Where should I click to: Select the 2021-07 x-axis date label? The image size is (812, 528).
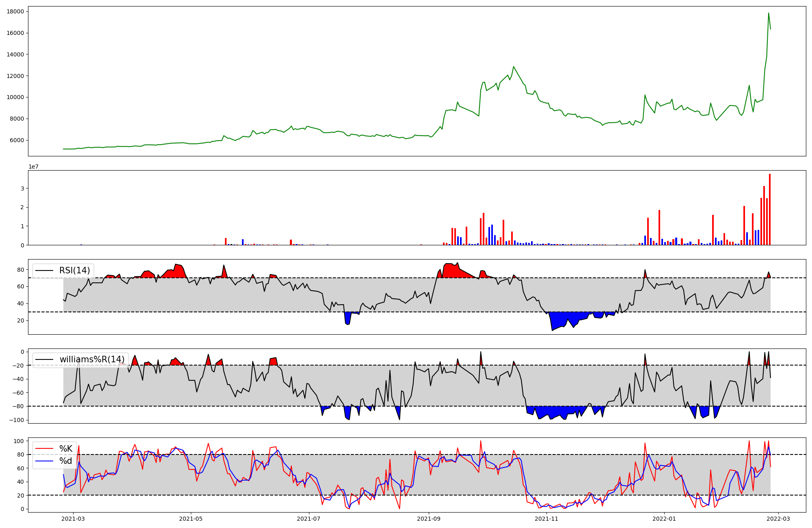coord(309,518)
